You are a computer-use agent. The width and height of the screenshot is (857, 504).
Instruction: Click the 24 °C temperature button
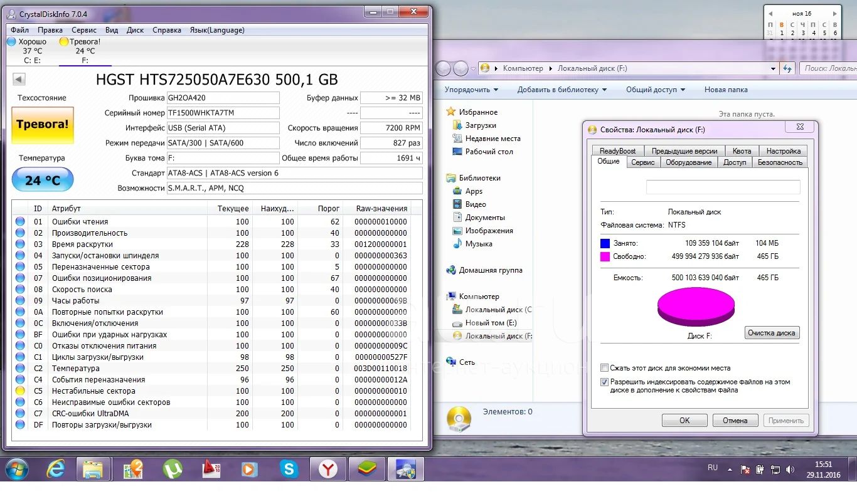tap(43, 180)
